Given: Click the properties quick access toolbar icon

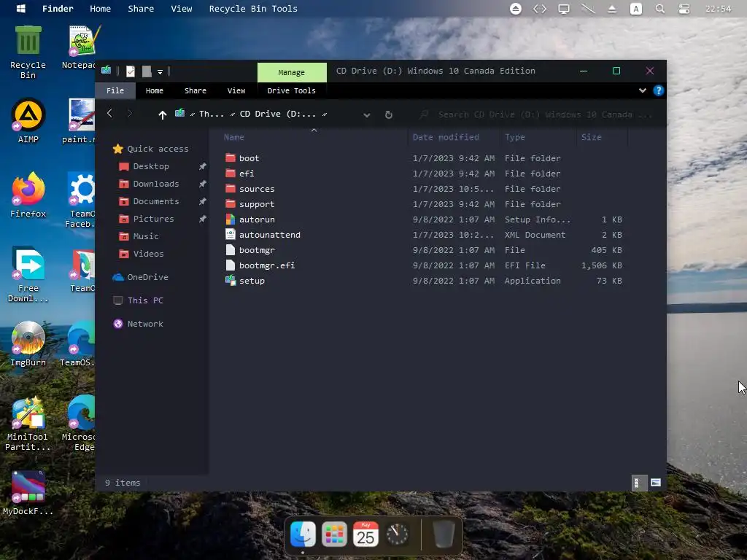Looking at the screenshot, I should coord(131,71).
